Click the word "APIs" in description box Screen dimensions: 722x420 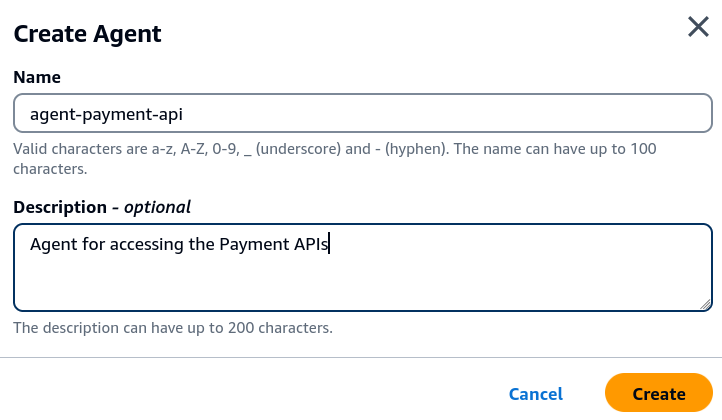coord(309,244)
